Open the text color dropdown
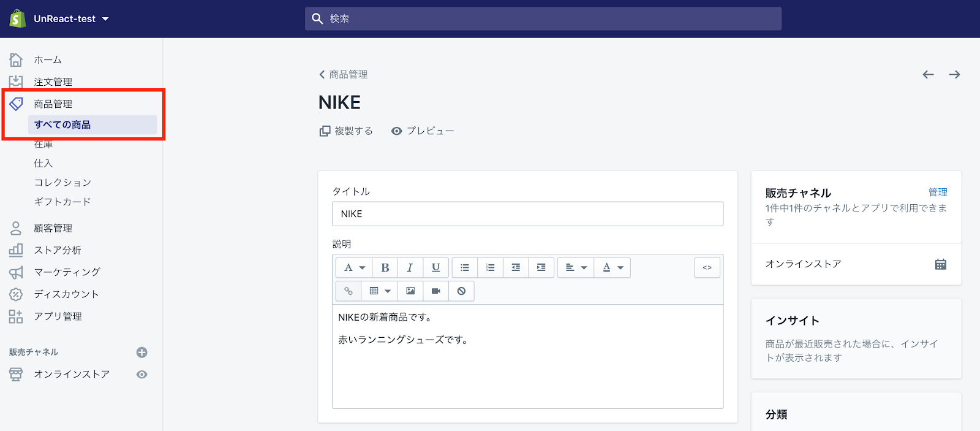The image size is (980, 431). pos(612,267)
